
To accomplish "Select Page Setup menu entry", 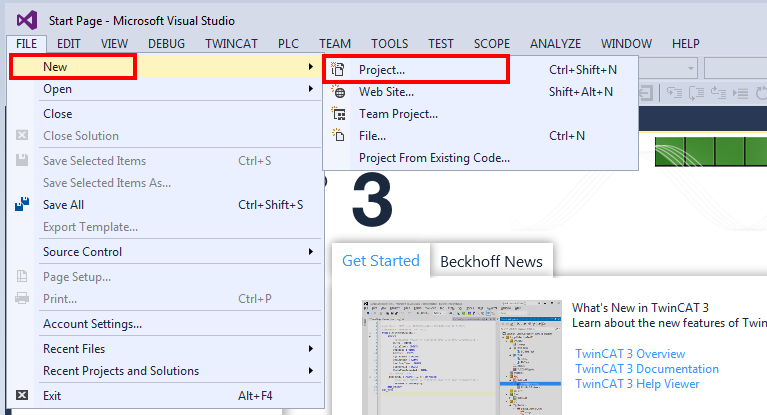I will [x=165, y=277].
